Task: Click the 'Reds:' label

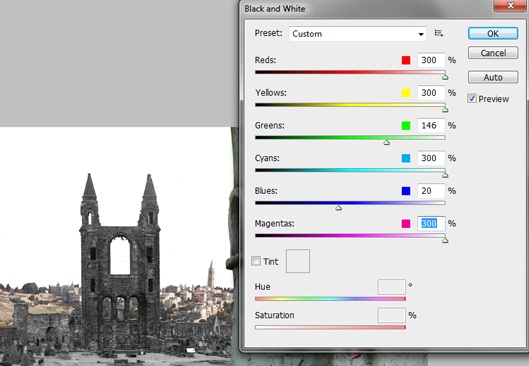Action: tap(265, 60)
